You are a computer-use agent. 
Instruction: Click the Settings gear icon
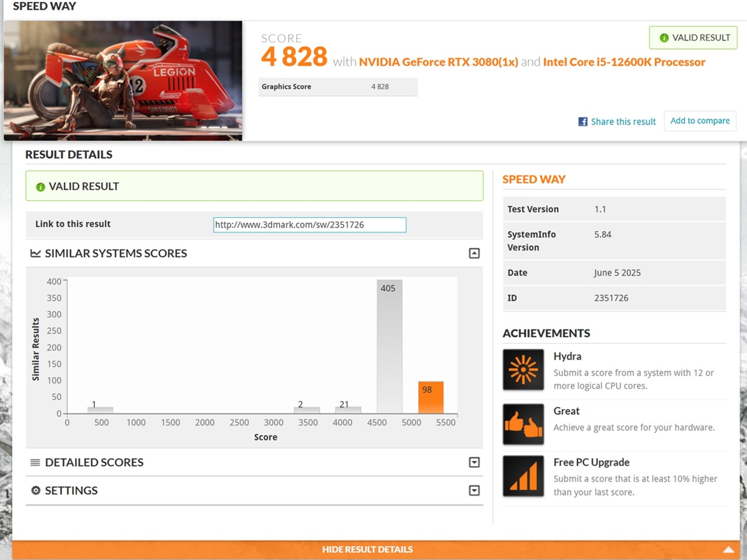36,491
